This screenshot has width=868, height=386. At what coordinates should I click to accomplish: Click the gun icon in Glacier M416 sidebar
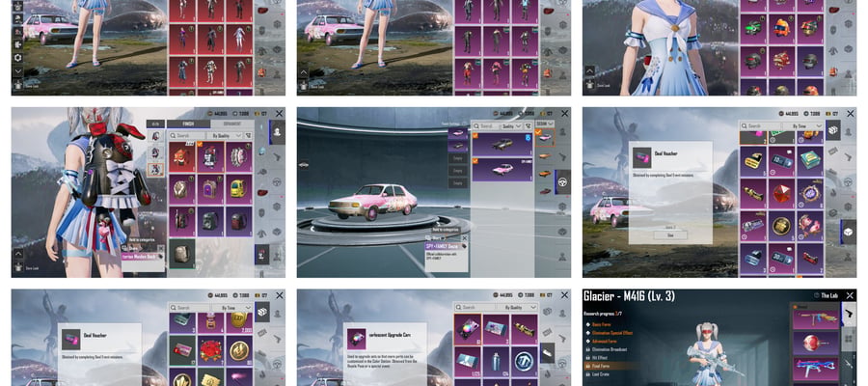tap(849, 313)
